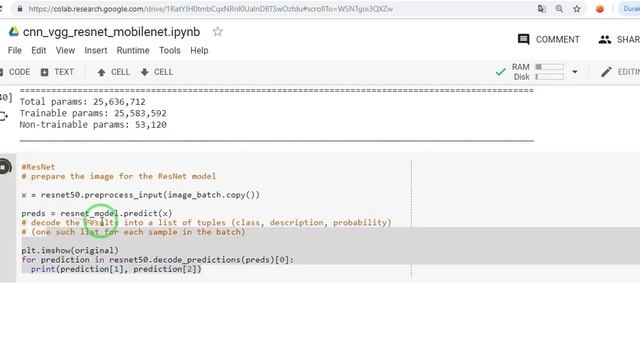Click the site lock icon in address bar
Image resolution: width=640 pixels, height=360 pixels.
click(20, 9)
